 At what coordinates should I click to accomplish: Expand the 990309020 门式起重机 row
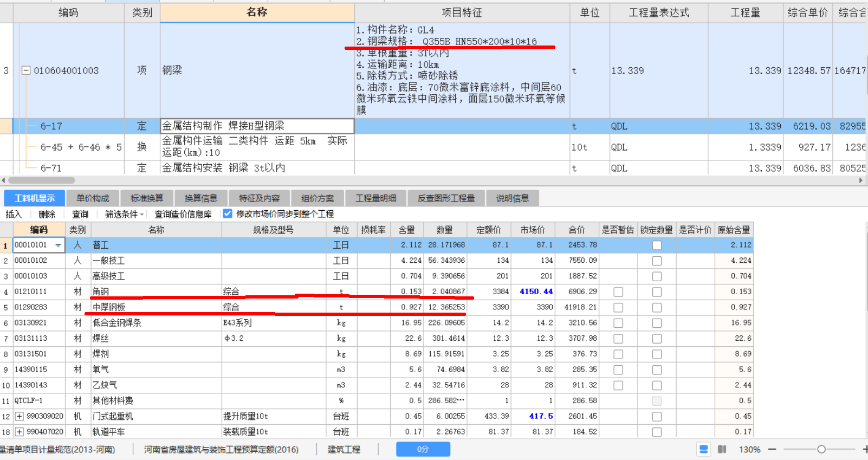(x=20, y=416)
